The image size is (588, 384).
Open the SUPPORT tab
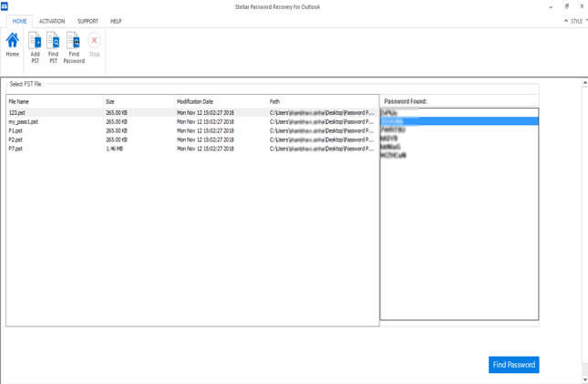[88, 20]
